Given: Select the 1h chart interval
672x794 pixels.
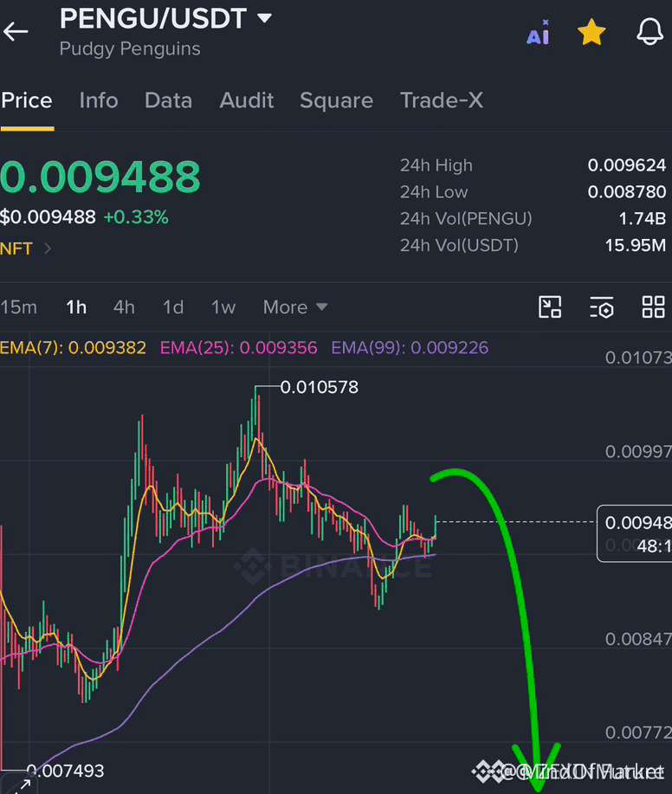Looking at the screenshot, I should (76, 307).
